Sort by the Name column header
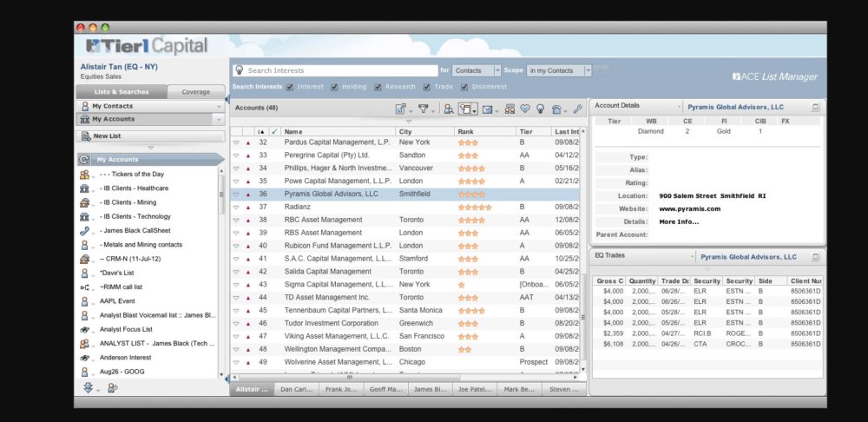 [339, 132]
